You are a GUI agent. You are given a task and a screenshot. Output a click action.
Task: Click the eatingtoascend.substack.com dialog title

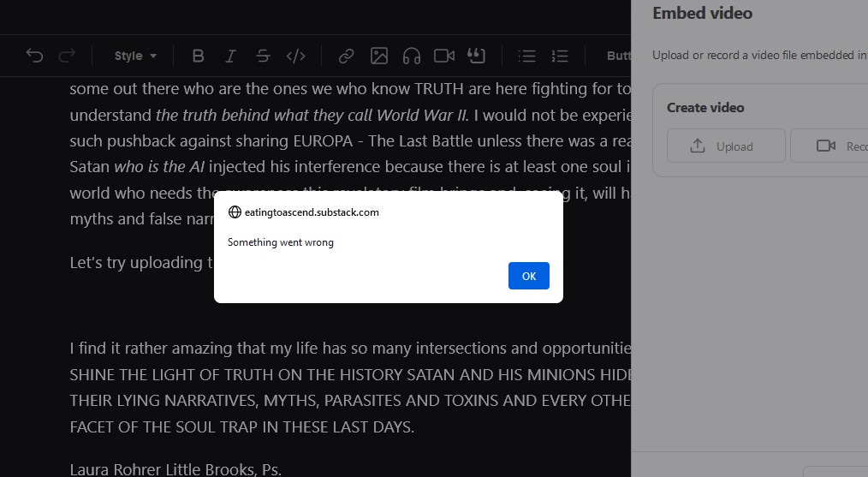click(312, 212)
